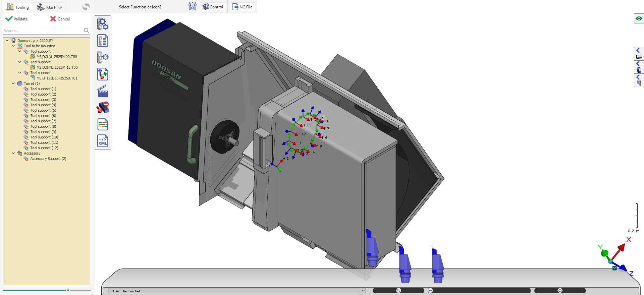644x295 pixels.
Task: Select Tool support (5) in turret
Action: coord(43,110)
